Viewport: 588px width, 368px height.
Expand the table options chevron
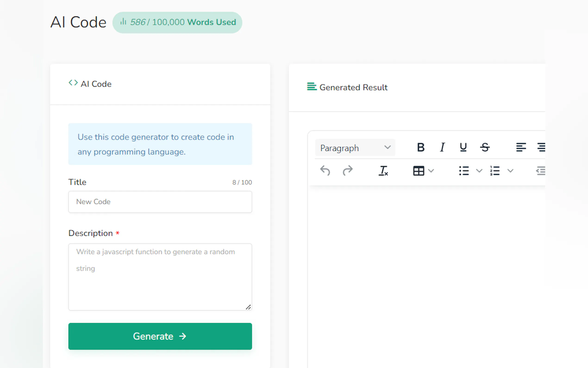431,171
